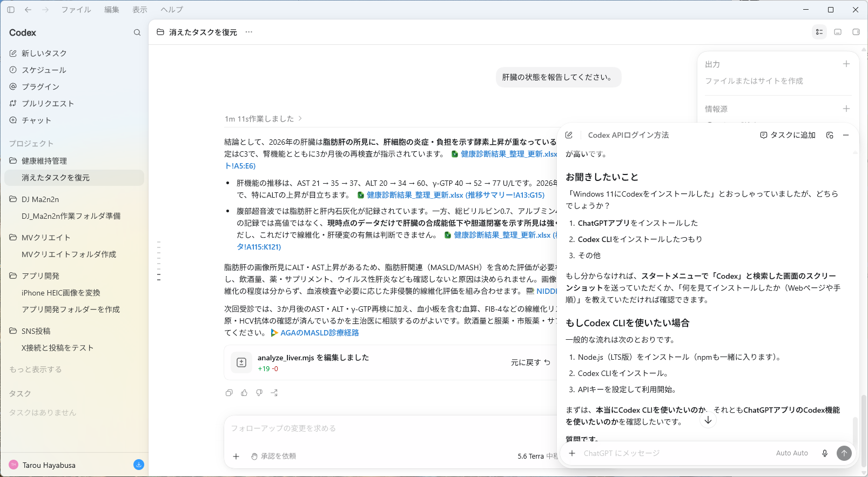Viewport: 868px width, 477px height.
Task: Click the 新しいタスク pencil icon
Action: click(13, 53)
